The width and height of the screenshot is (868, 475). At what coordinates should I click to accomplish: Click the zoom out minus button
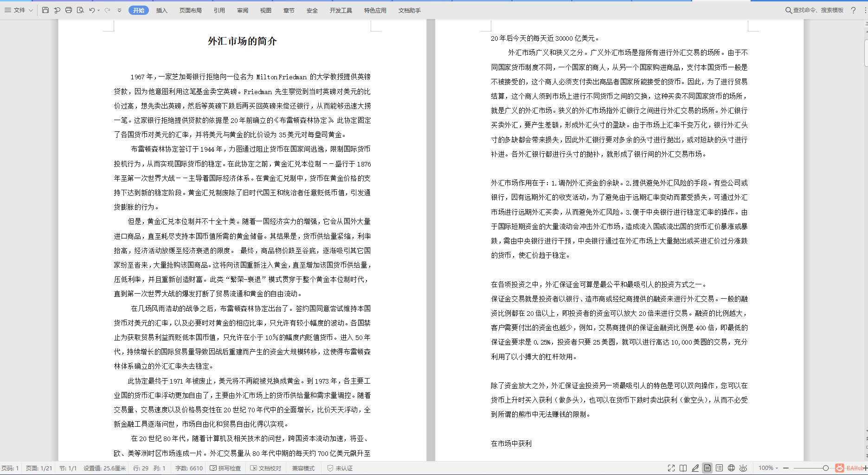786,468
